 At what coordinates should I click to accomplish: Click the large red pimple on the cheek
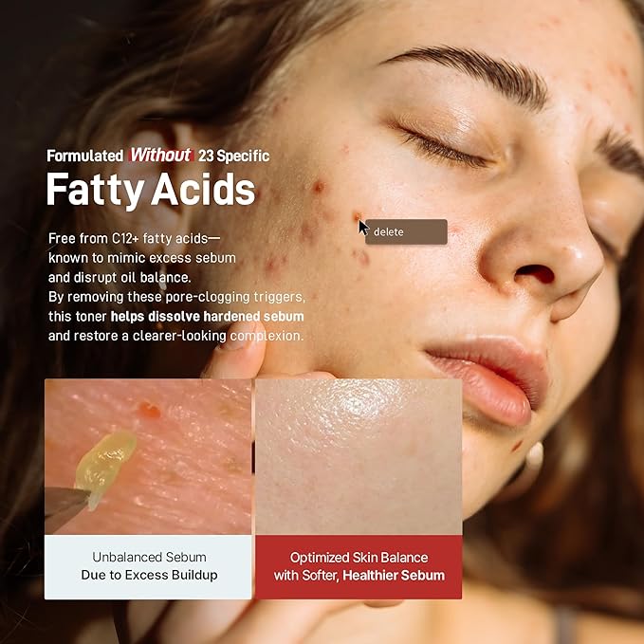(319, 187)
